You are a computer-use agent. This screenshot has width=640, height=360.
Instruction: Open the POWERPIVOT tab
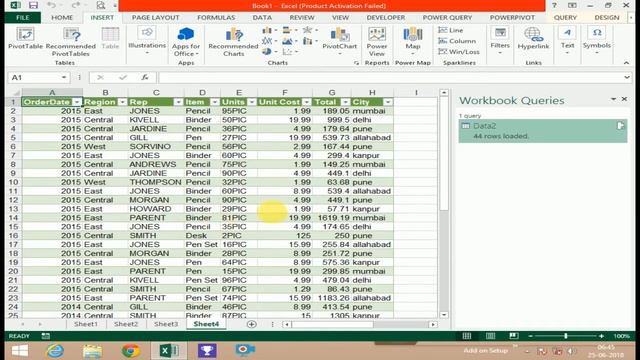(512, 18)
